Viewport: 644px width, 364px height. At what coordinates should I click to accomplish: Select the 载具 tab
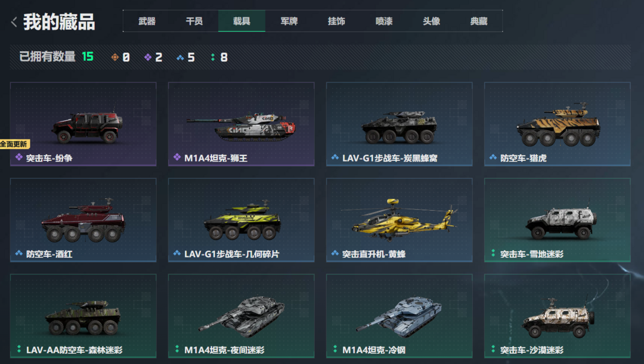click(x=241, y=21)
